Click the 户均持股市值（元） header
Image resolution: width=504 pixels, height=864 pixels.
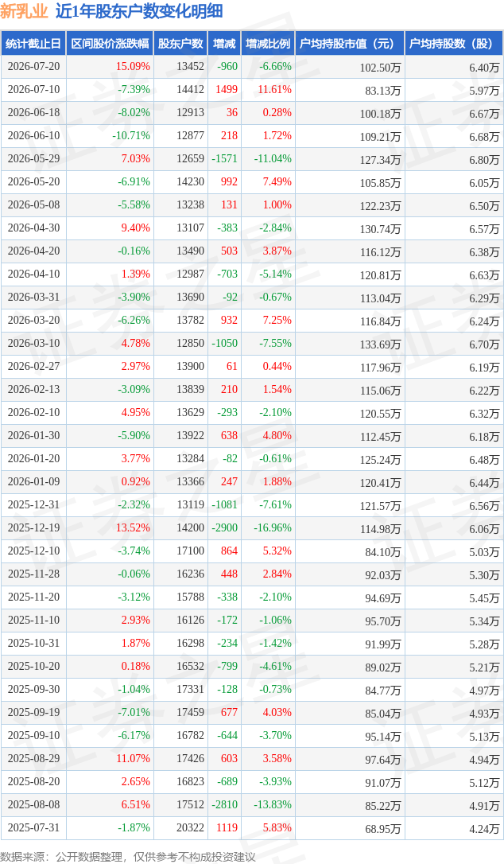(x=350, y=44)
